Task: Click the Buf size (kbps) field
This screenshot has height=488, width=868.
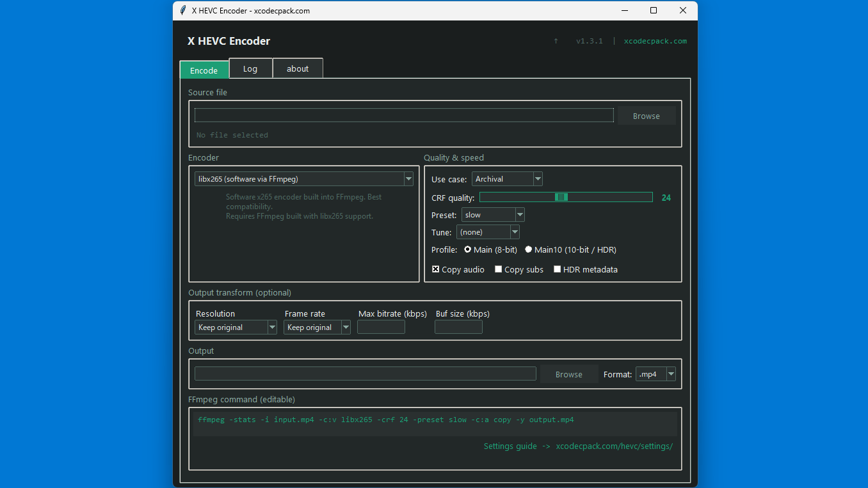Action: coord(458,327)
